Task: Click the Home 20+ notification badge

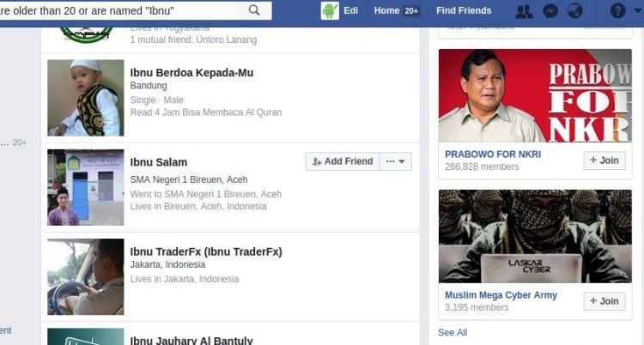Action: tap(411, 11)
